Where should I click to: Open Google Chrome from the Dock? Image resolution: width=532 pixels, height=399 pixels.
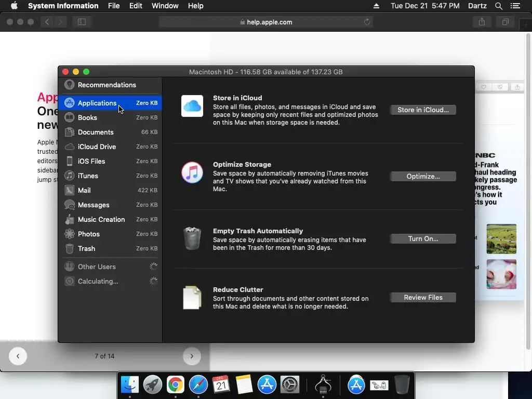pos(175,385)
